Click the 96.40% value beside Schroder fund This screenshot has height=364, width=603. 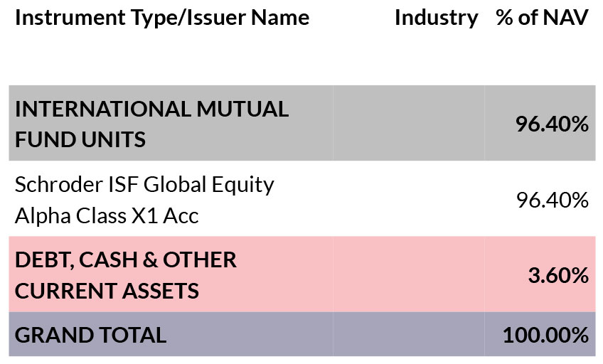point(553,200)
